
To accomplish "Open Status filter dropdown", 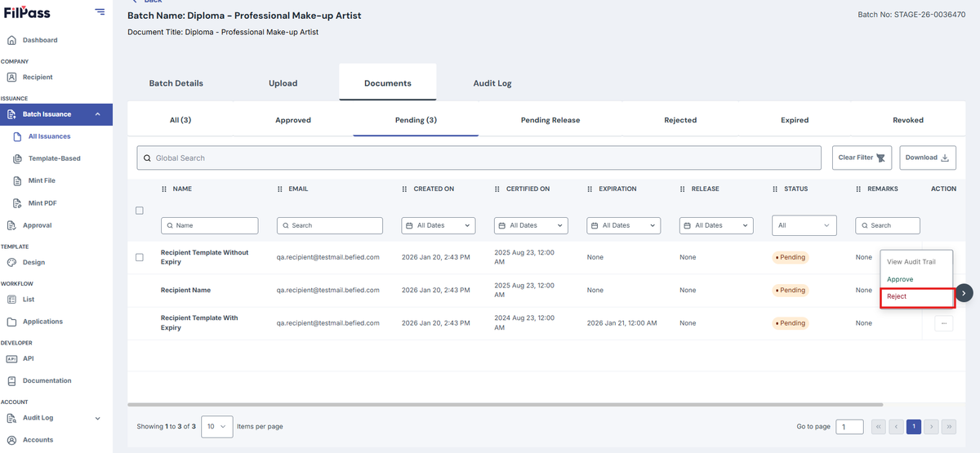I will tap(804, 225).
